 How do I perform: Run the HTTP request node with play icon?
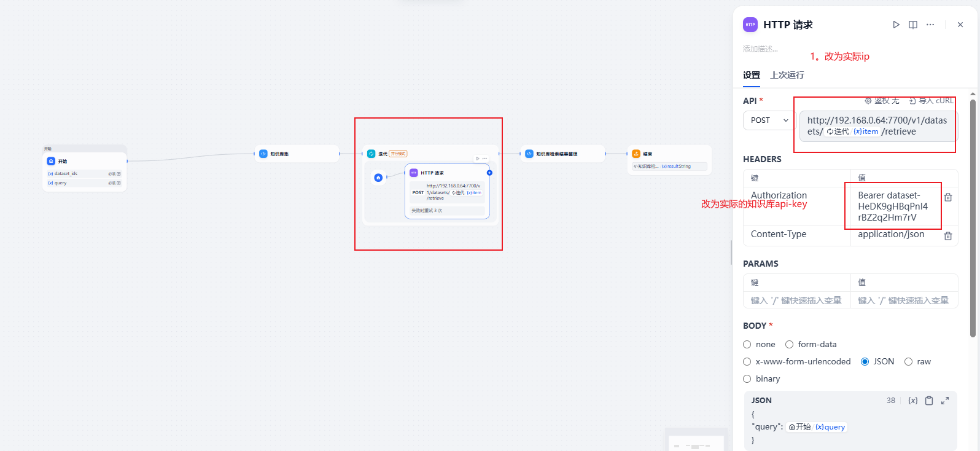click(x=896, y=25)
